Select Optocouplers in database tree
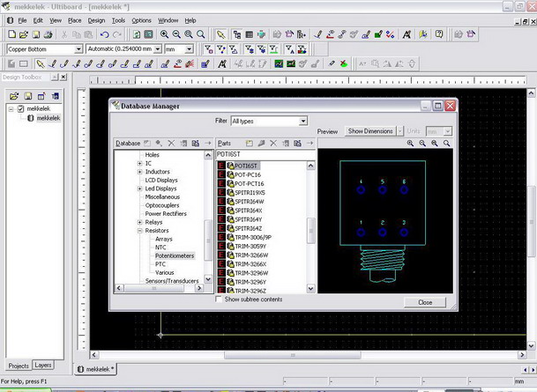537x392 pixels. coord(162,205)
